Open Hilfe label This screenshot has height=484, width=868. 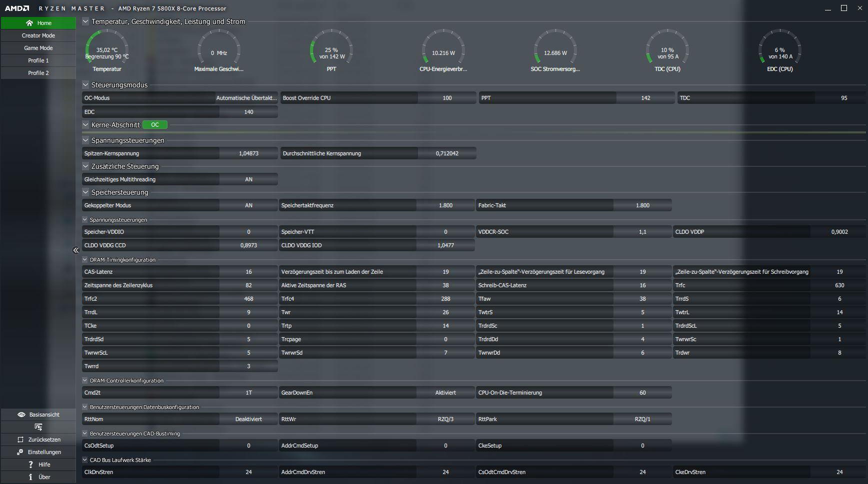pos(44,465)
